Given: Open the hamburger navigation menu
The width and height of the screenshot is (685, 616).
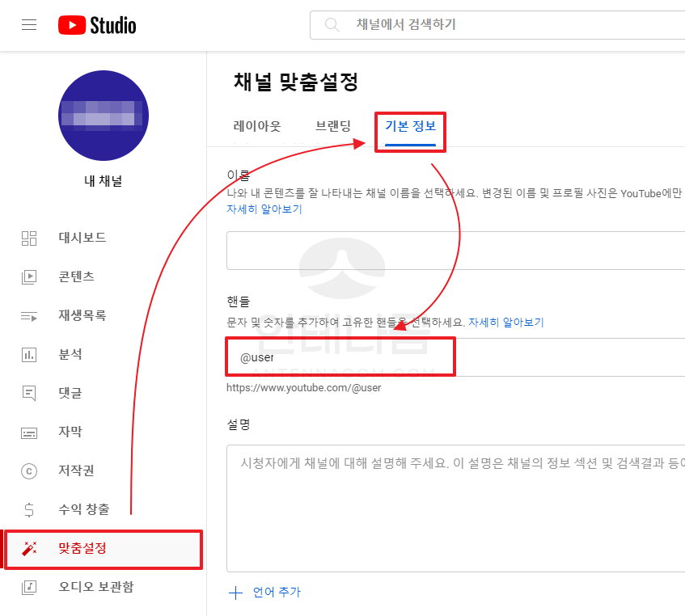Looking at the screenshot, I should click(x=29, y=25).
